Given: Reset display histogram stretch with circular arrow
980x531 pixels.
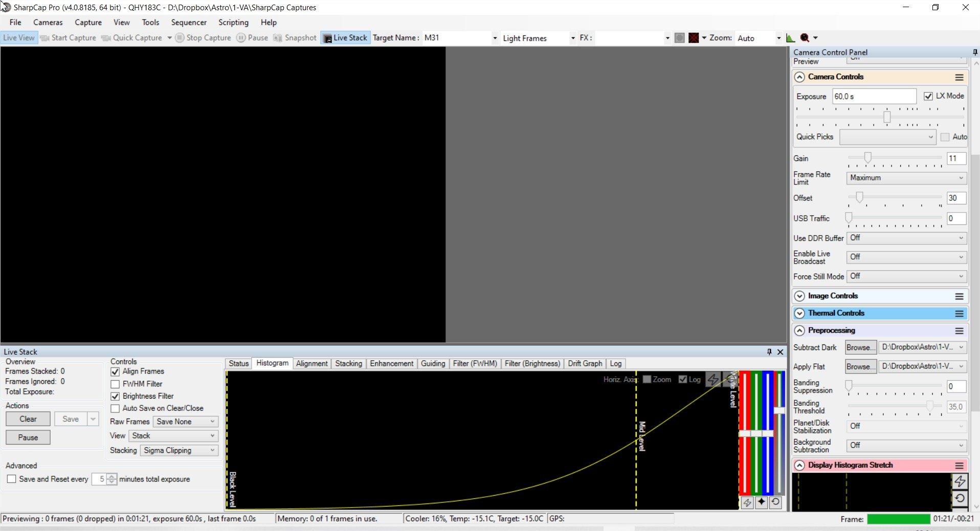Looking at the screenshot, I should tap(960, 498).
